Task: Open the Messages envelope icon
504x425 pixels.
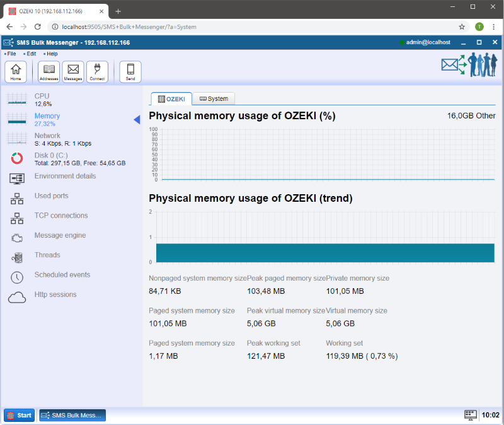Action: point(73,72)
